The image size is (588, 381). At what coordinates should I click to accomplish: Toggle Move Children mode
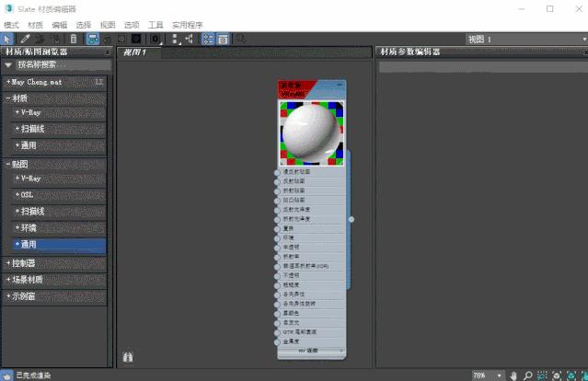[93, 39]
